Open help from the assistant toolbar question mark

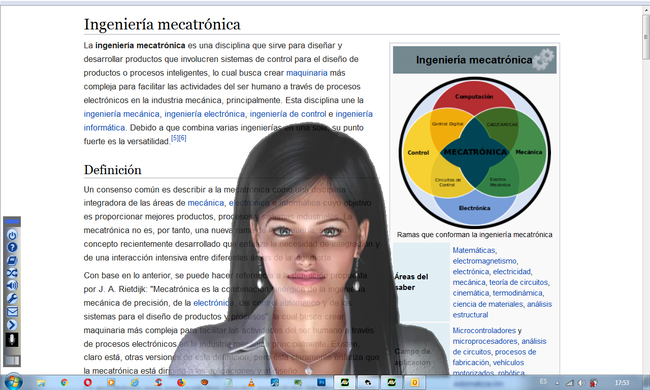point(12,247)
